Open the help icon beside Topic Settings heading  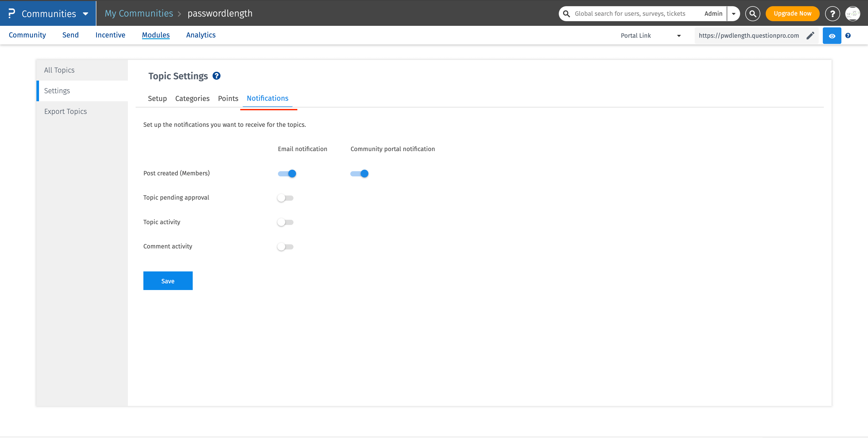216,76
